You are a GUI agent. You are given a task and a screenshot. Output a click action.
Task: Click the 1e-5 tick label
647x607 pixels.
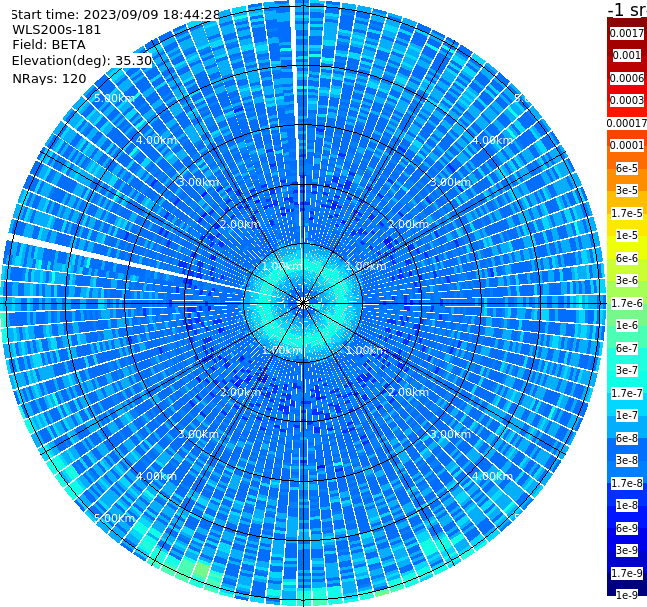(x=627, y=235)
